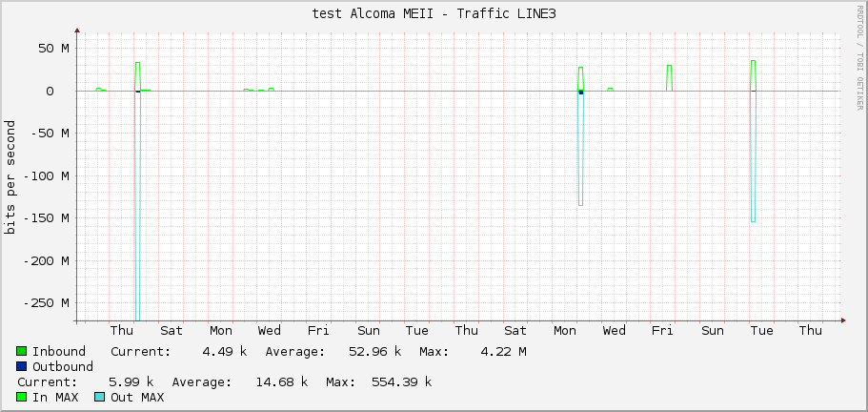The image size is (868, 412).
Task: Click the first 'Sun' x-axis label
Action: click(x=369, y=331)
